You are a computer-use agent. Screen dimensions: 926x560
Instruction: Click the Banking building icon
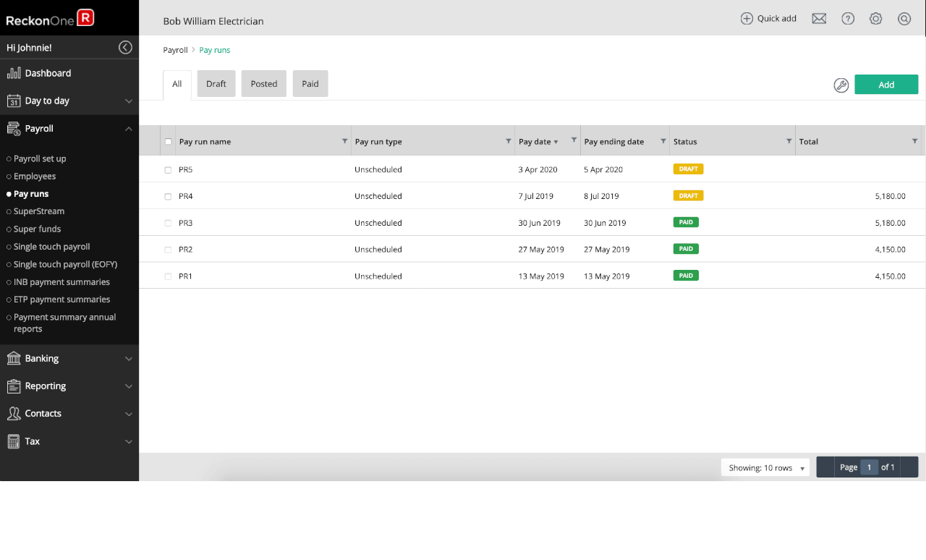14,358
